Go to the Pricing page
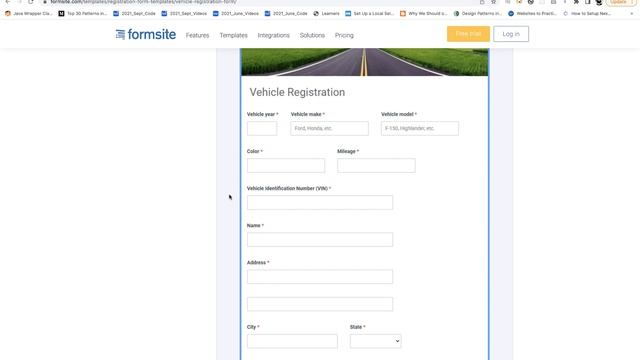The image size is (640, 360). 344,35
